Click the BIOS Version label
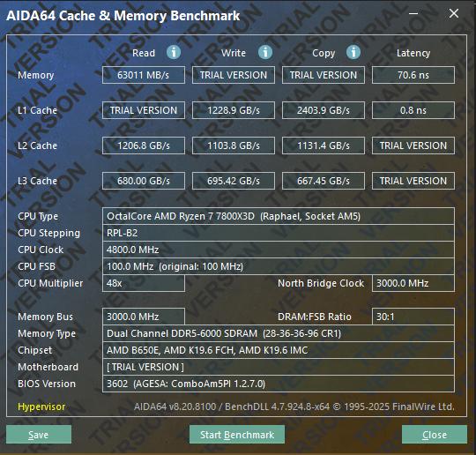The width and height of the screenshot is (476, 455). click(47, 384)
